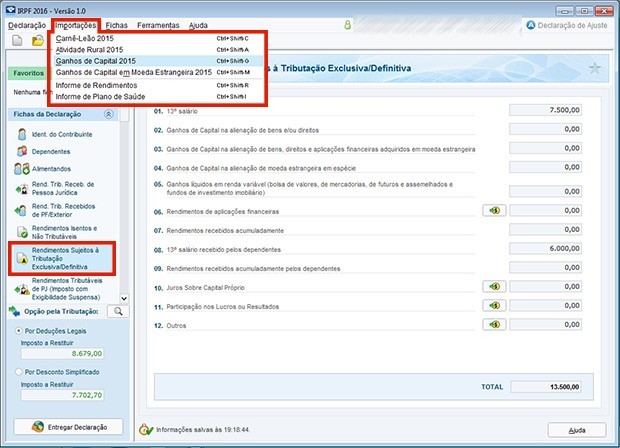This screenshot has width=620, height=448.
Task: Click Imposto a Restituir value 7.702,70
Action: click(x=62, y=395)
